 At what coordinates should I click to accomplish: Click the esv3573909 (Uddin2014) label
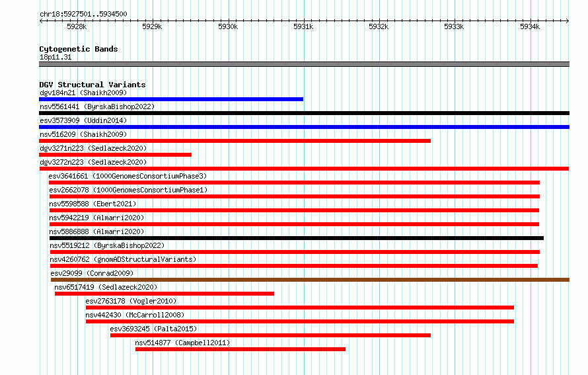[x=83, y=120]
